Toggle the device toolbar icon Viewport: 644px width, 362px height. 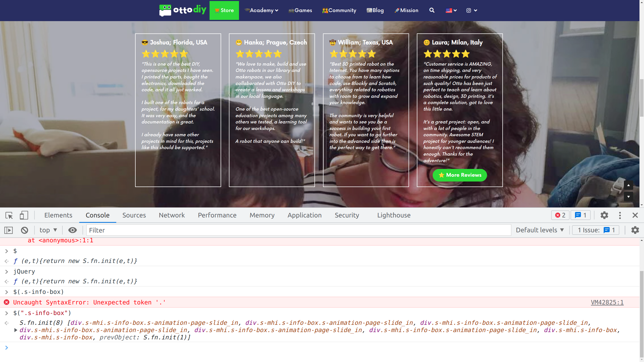pos(24,215)
